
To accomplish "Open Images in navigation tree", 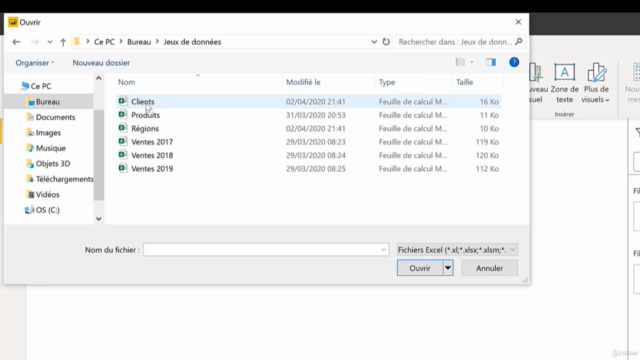I will 48,132.
